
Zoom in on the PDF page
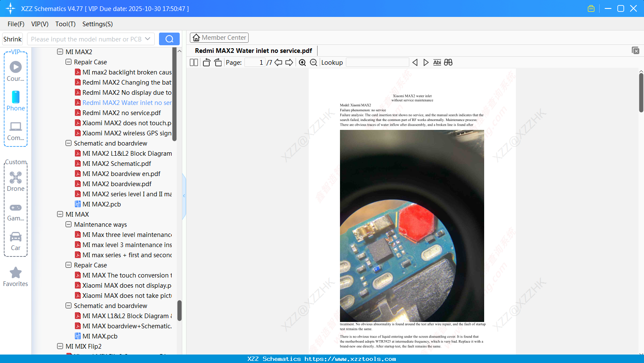coord(302,62)
